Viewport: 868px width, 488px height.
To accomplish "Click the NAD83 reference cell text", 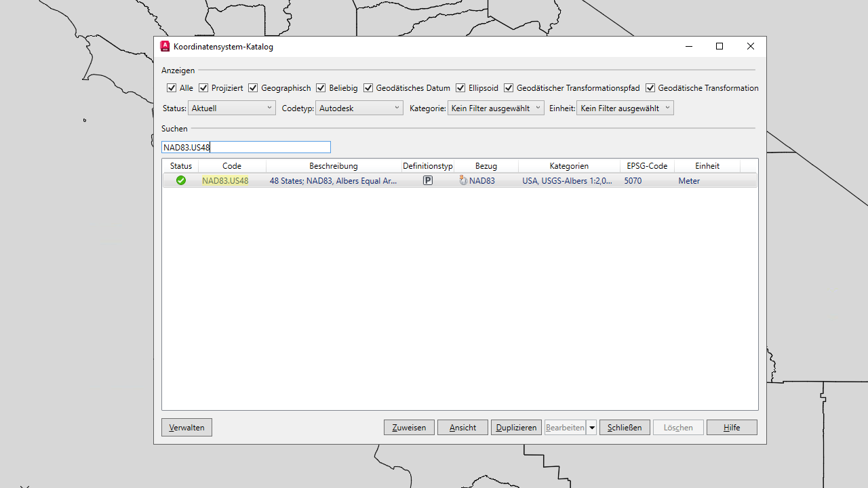I will [x=482, y=181].
